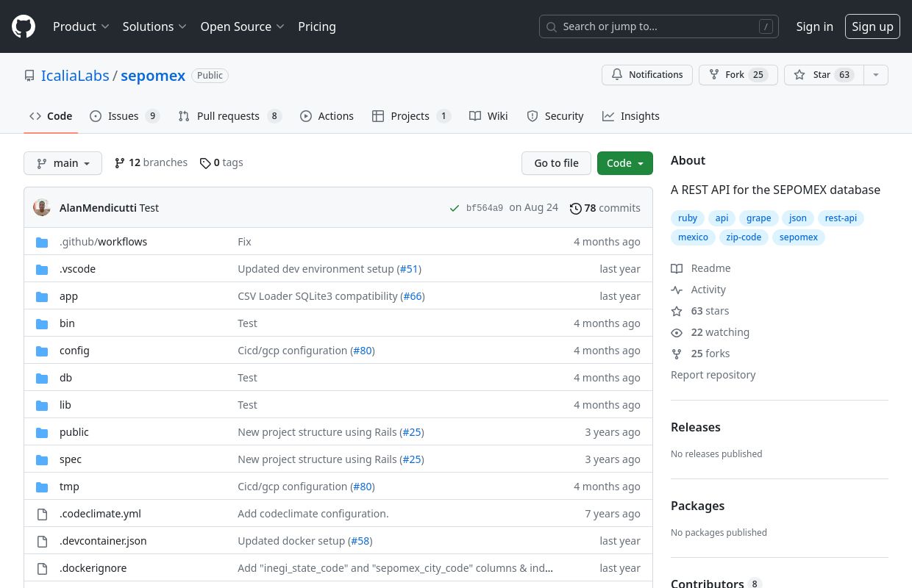
Task: Click the Sign up button
Action: click(x=872, y=26)
